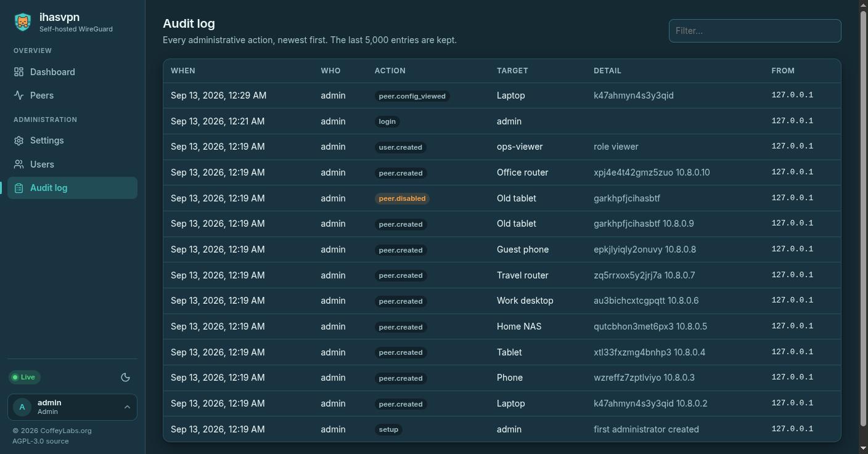Click the admin avatar letter A

(22, 407)
